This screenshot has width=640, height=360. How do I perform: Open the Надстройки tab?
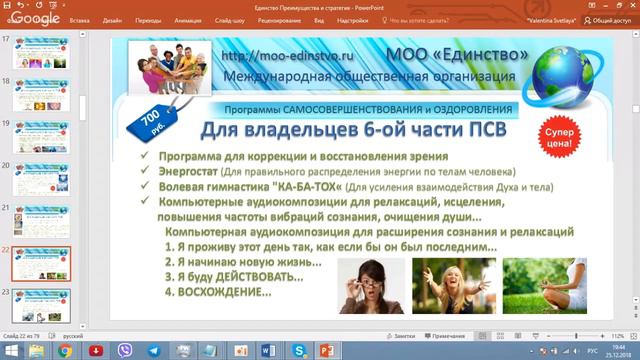(x=352, y=20)
